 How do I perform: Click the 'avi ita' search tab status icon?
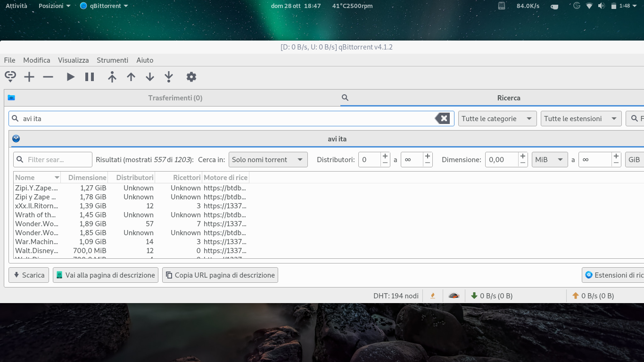click(x=16, y=139)
